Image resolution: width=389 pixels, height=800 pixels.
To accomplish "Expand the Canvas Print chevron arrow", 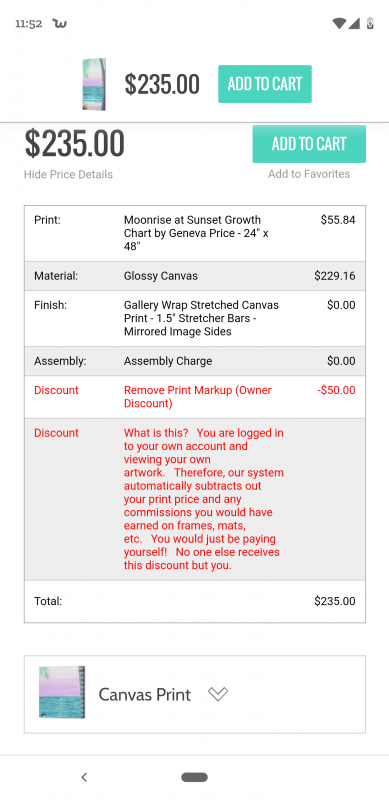I will [x=218, y=694].
